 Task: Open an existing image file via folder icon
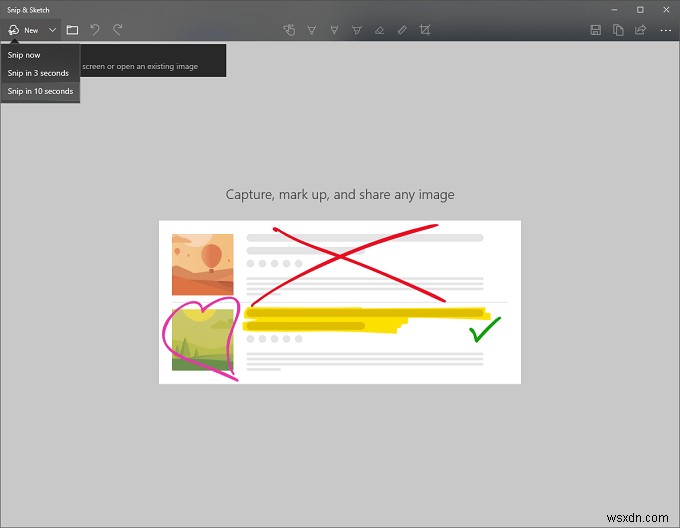72,30
